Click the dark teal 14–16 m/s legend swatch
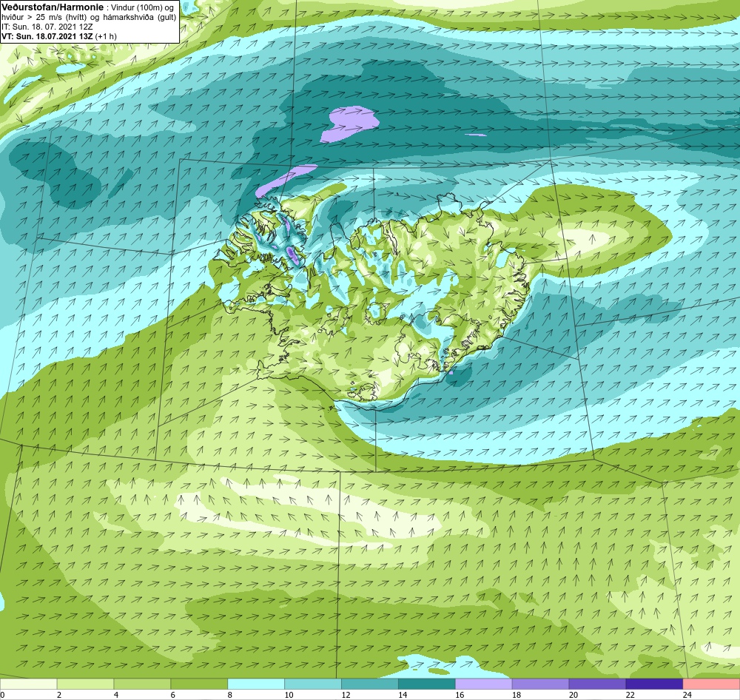This screenshot has height=700, width=740. [427, 684]
